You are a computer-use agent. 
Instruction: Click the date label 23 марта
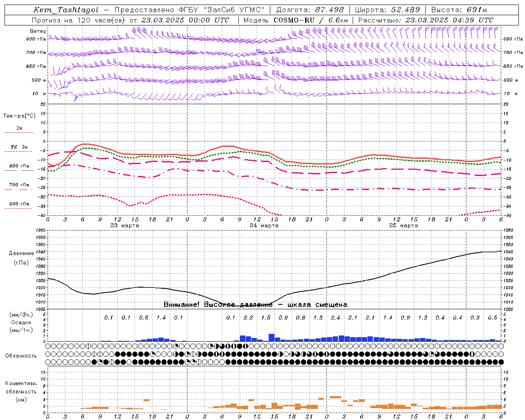(x=125, y=226)
